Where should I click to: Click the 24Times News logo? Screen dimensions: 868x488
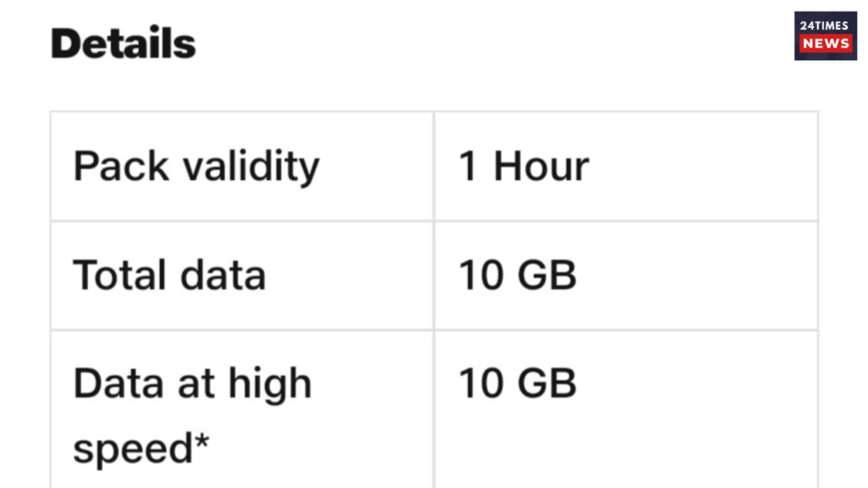click(x=826, y=36)
